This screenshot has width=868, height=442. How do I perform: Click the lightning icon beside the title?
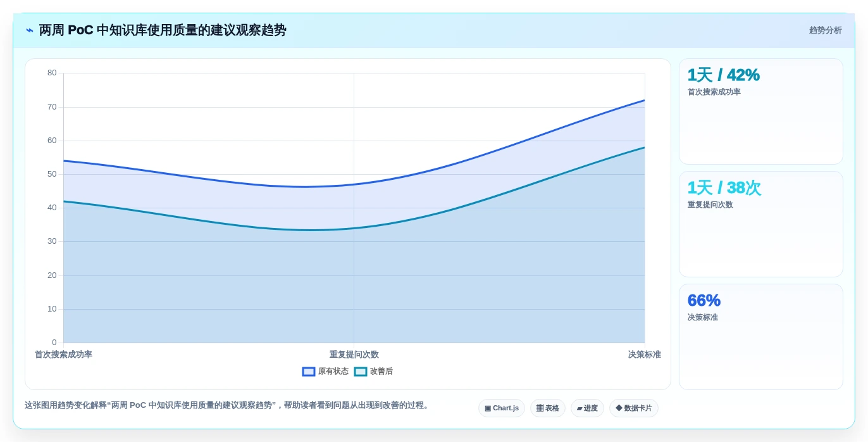coord(30,30)
